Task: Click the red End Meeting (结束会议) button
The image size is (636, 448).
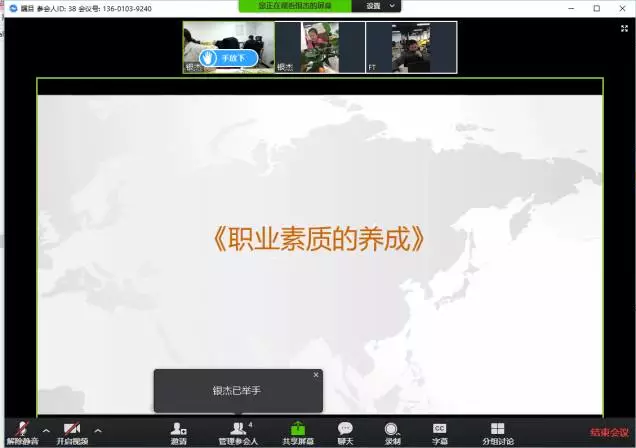Action: click(x=609, y=433)
